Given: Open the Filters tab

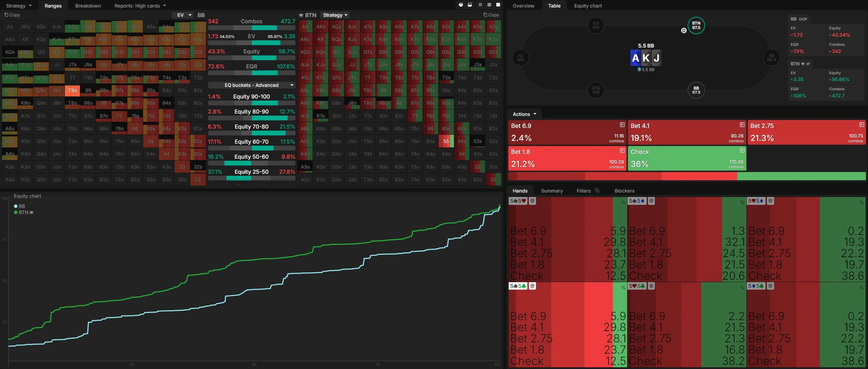Looking at the screenshot, I should coord(583,191).
